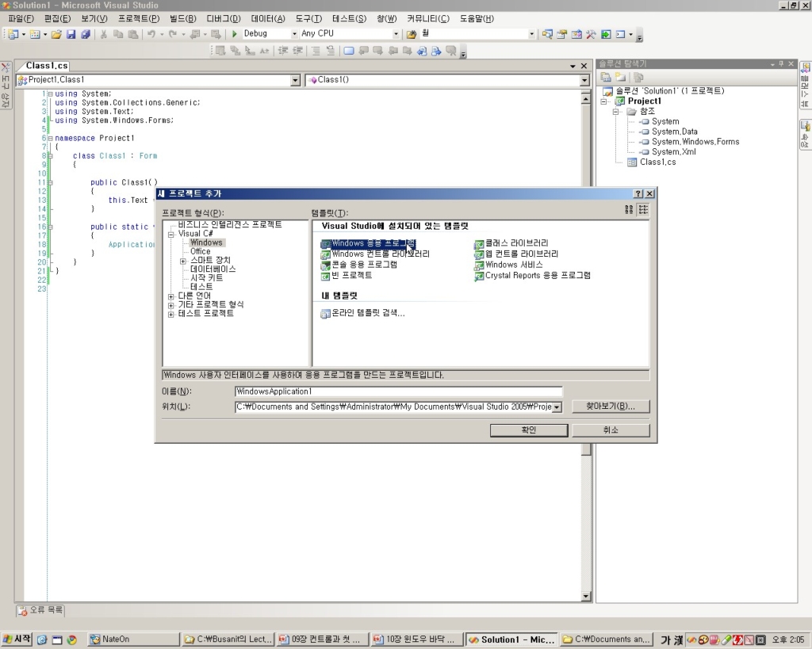Viewport: 812px width, 649px height.
Task: Select Crystal Reports 응용 프로그램 template
Action: point(532,275)
